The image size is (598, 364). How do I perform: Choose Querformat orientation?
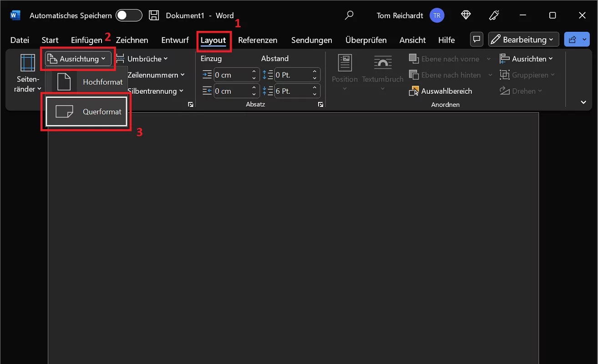coord(86,111)
